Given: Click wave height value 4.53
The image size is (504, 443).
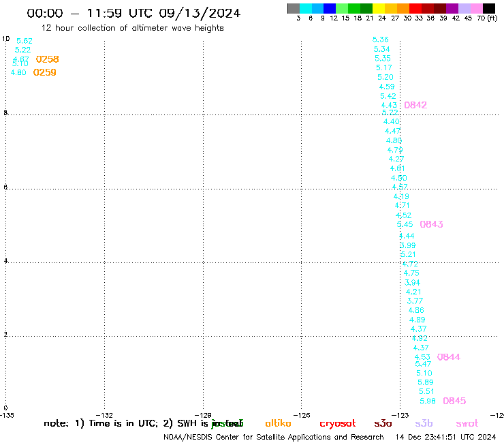Looking at the screenshot, I should click(422, 357).
